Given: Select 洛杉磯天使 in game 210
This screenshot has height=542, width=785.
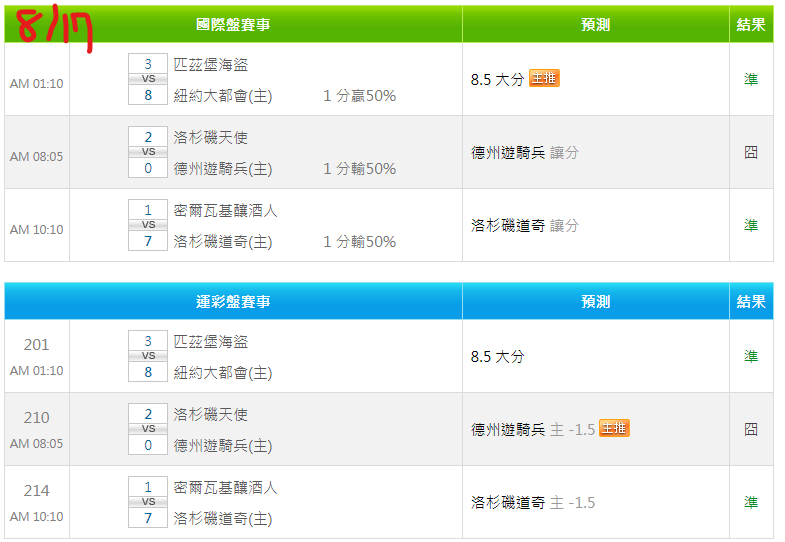Looking at the screenshot, I should click(x=211, y=415).
